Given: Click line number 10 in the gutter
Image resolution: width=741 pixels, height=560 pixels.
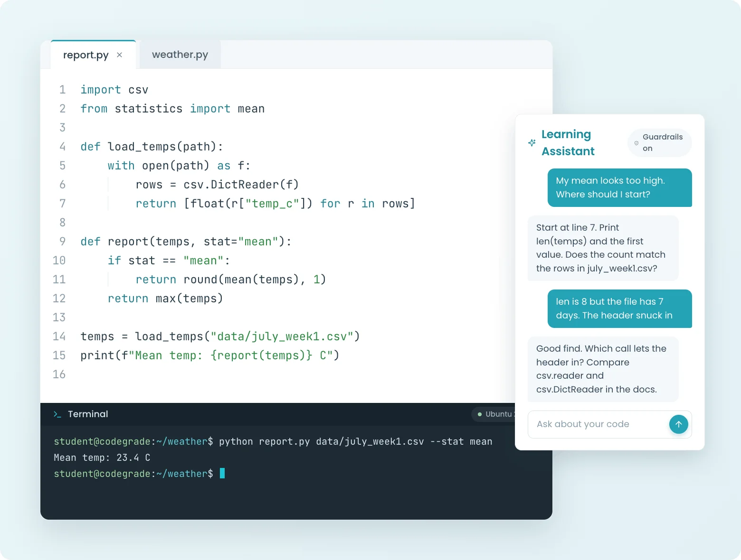Looking at the screenshot, I should 59,261.
